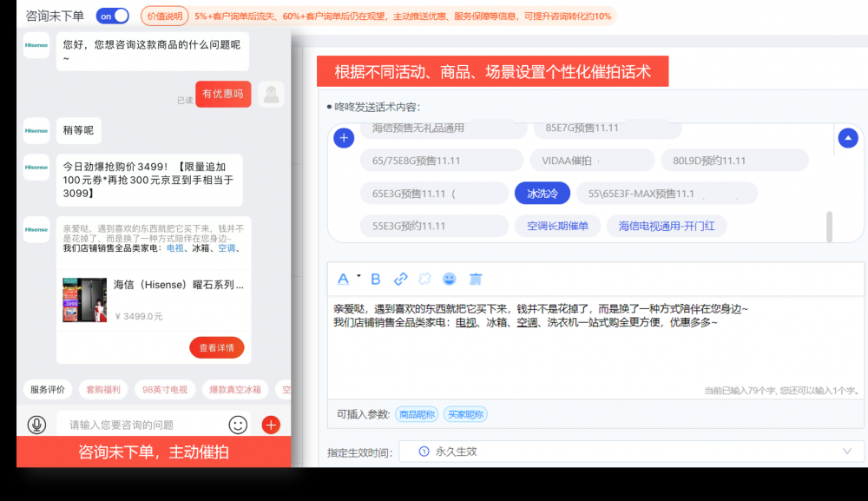Image resolution: width=868 pixels, height=501 pixels.
Task: Click the greyed unlink icon
Action: click(x=424, y=279)
